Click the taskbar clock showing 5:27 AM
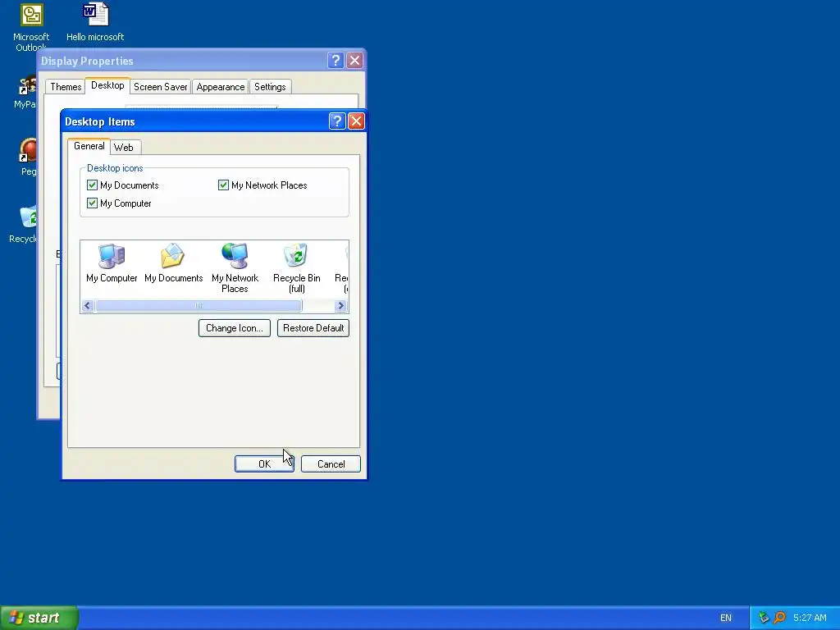 tap(810, 618)
